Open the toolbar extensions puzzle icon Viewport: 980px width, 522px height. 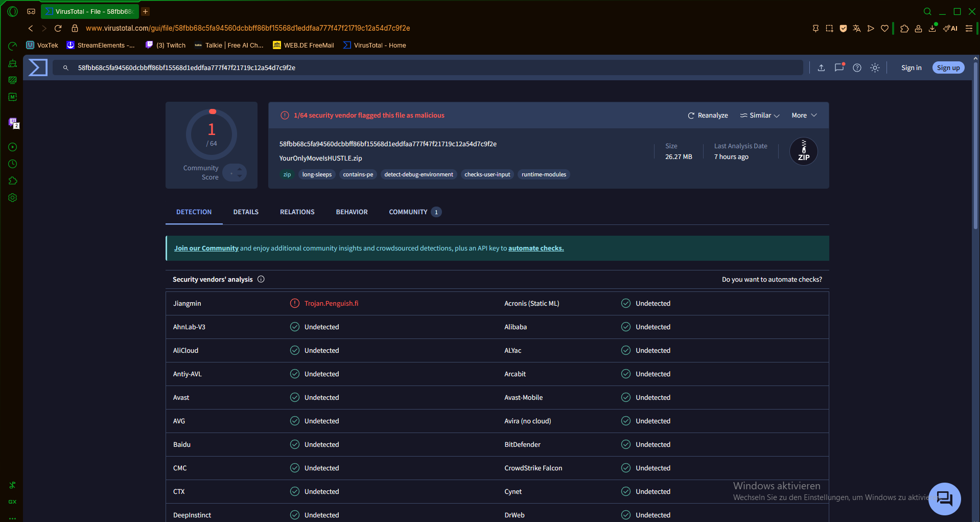pyautogui.click(x=904, y=28)
